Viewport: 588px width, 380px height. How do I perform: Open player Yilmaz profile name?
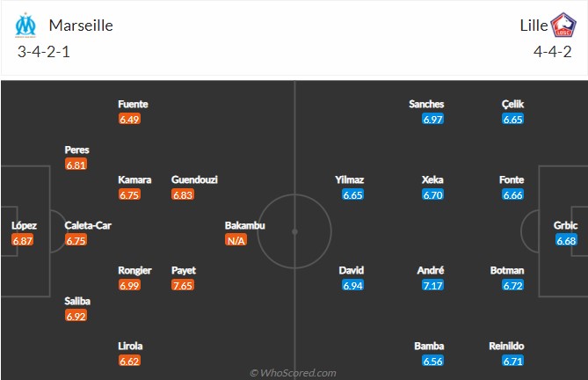(350, 179)
